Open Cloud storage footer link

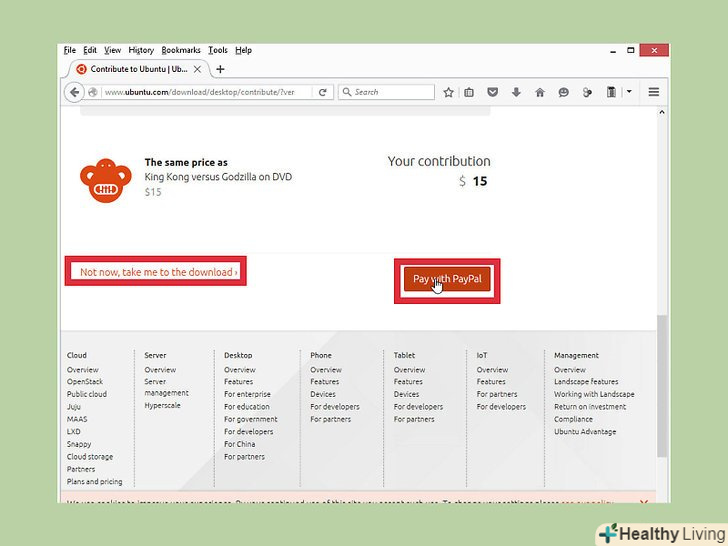(x=90, y=457)
